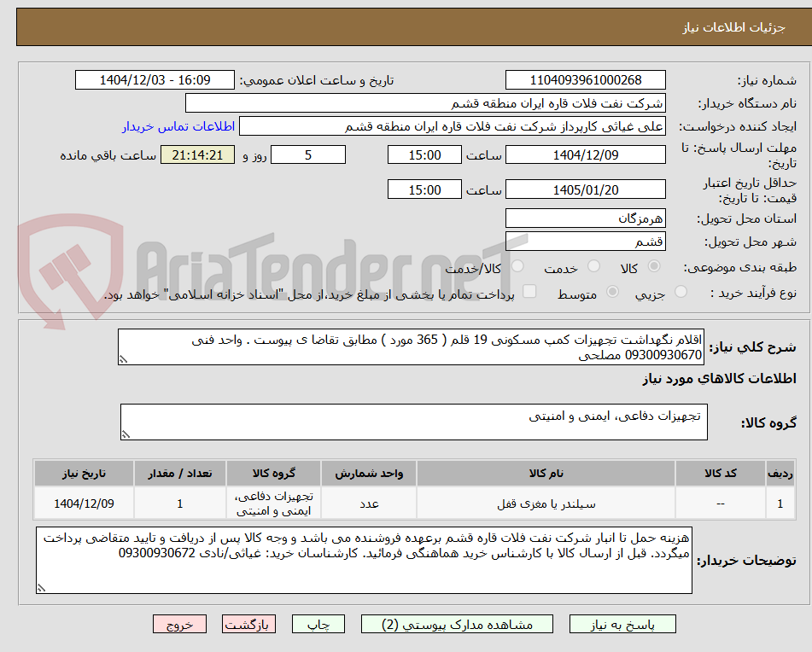Click the unit cell عدد
812x652 pixels.
(369, 504)
